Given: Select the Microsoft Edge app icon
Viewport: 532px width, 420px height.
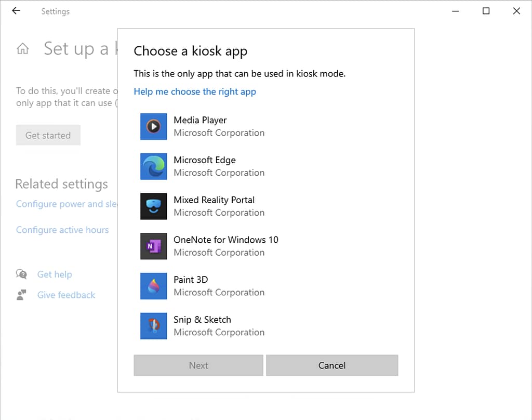Looking at the screenshot, I should (153, 166).
